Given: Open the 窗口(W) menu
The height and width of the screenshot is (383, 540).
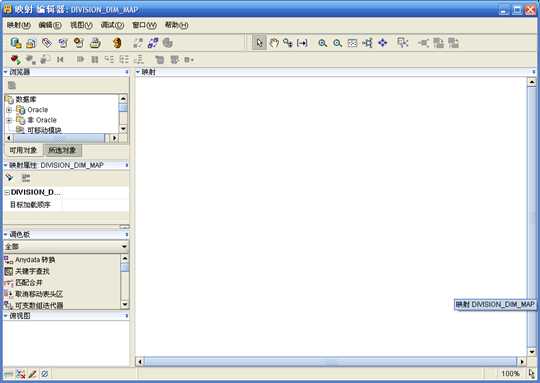Looking at the screenshot, I should click(144, 25).
